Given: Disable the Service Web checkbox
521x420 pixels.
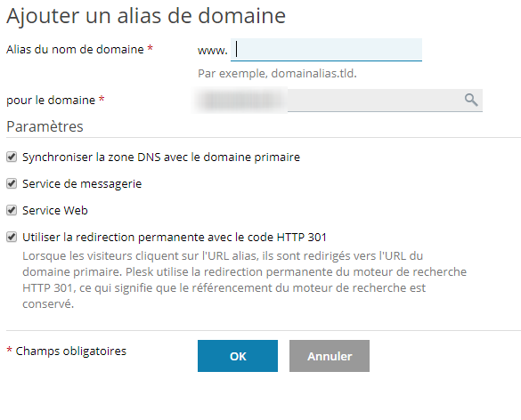Looking at the screenshot, I should tap(12, 210).
